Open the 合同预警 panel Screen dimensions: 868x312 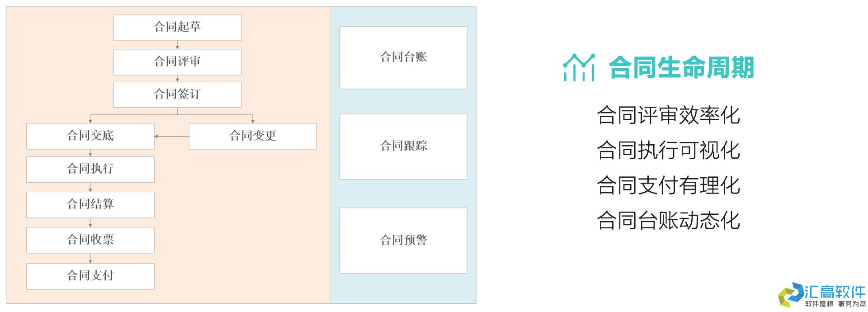(403, 241)
